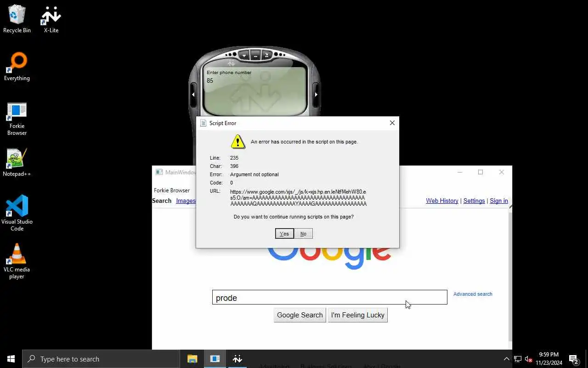Click No to stop running scripts

tap(303, 234)
